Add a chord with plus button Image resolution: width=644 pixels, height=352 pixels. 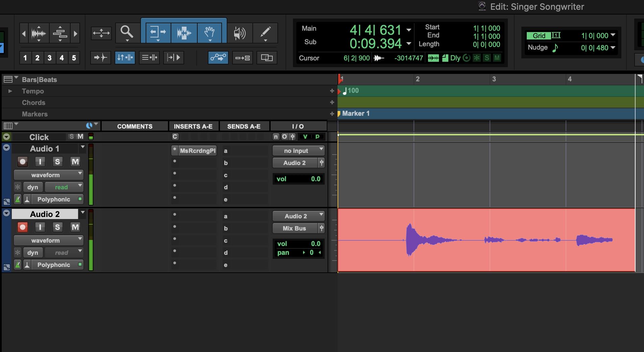click(x=332, y=102)
